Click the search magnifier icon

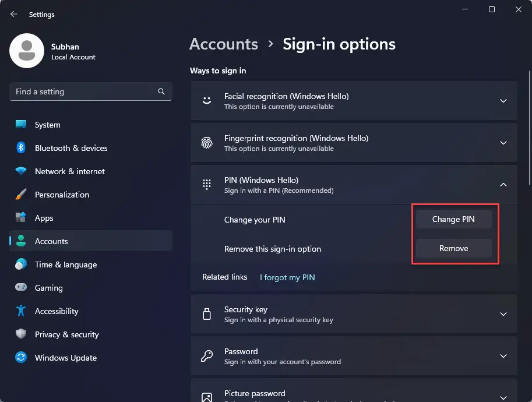click(x=161, y=91)
